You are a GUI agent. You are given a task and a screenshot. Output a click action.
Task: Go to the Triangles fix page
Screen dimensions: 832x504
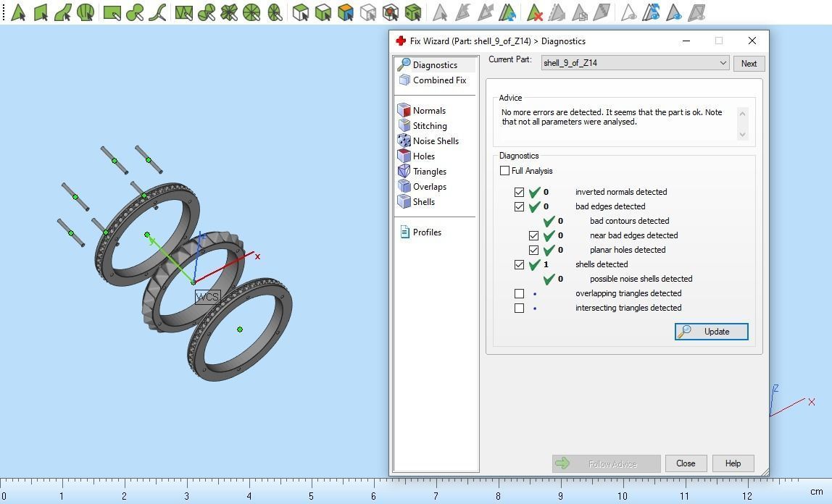pos(430,171)
